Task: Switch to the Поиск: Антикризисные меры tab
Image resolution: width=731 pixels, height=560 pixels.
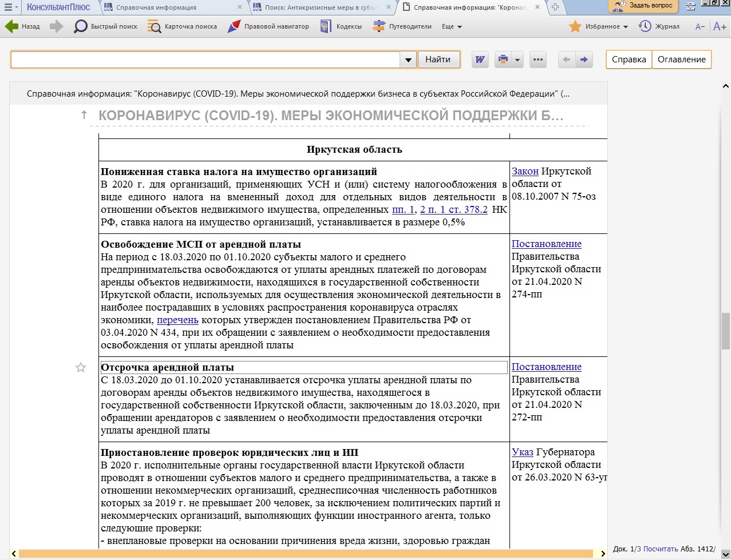Action: pos(322,7)
